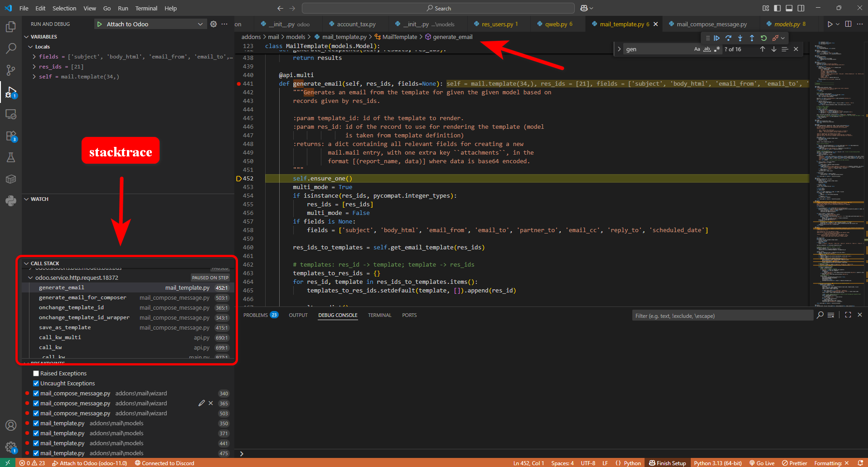Click the Step Out debug icon
Image resolution: width=868 pixels, height=467 pixels.
coord(752,38)
